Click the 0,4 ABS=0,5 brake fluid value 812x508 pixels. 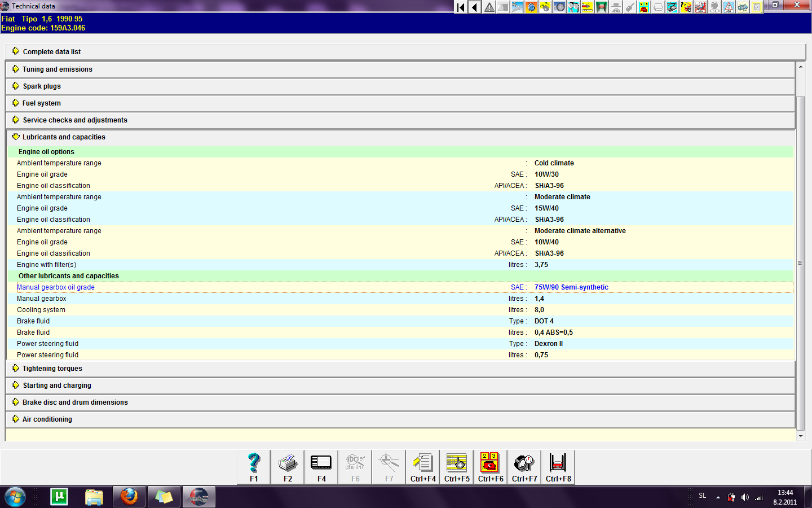click(x=554, y=332)
